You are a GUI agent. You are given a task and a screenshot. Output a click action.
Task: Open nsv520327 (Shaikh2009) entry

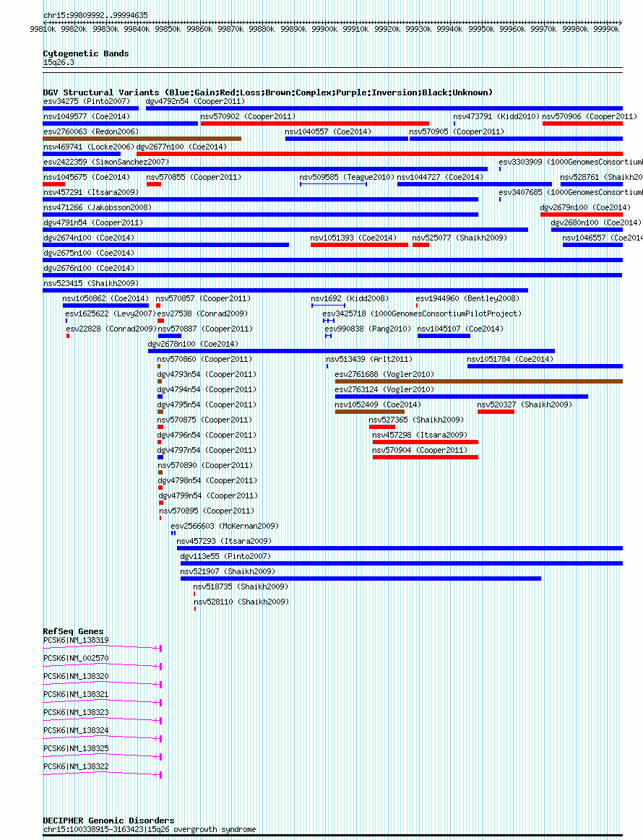525,404
